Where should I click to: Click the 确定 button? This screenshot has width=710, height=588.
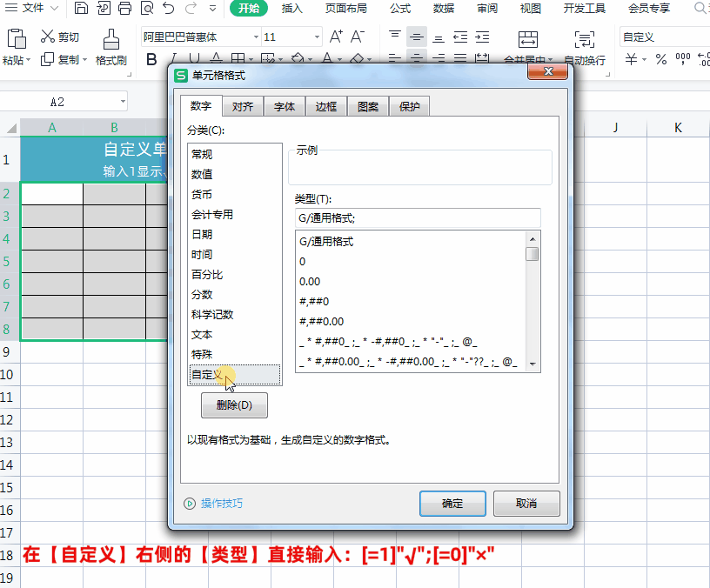452,504
